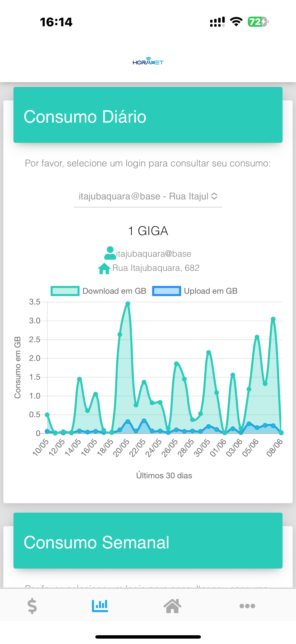Tap the Consumo em GB axis title
296x644 pixels.
(17, 368)
